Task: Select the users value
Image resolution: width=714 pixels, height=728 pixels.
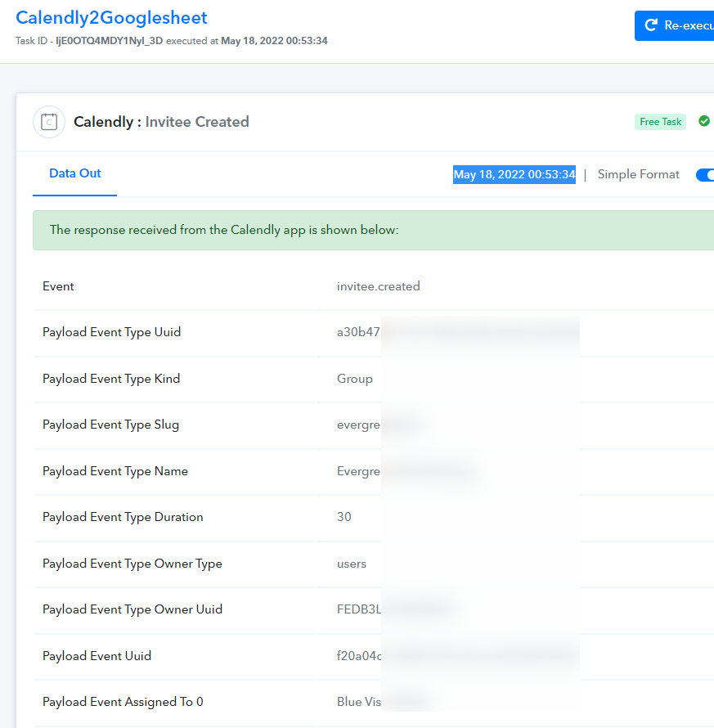Action: click(x=352, y=564)
